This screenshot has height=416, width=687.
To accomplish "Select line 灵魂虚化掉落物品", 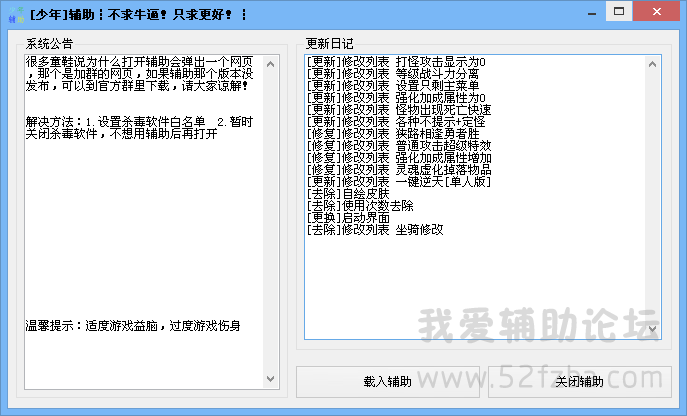I will [x=399, y=169].
